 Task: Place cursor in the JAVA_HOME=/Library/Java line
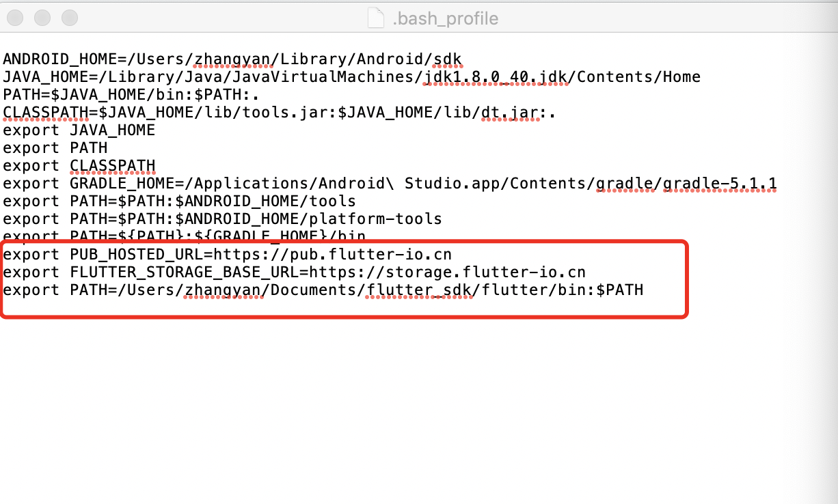tap(352, 77)
